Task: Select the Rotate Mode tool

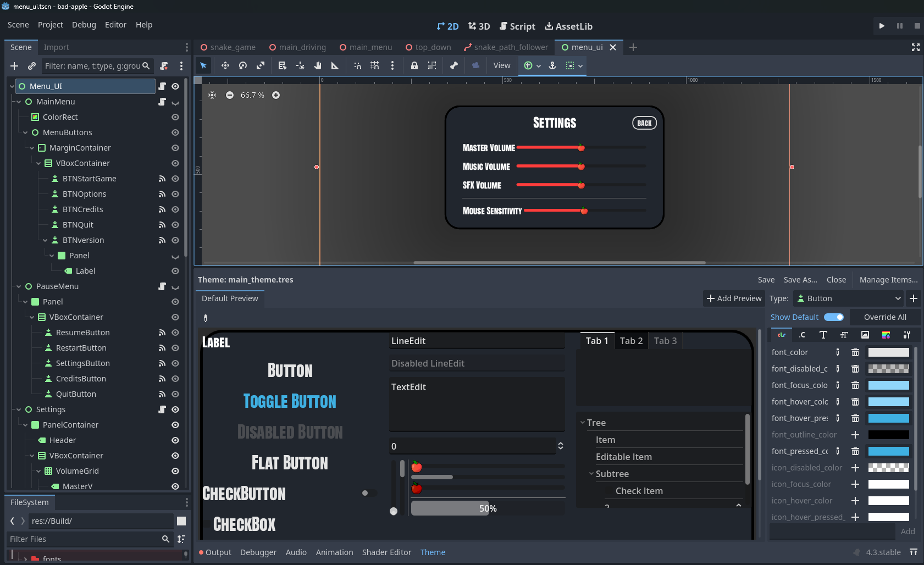Action: tap(242, 65)
